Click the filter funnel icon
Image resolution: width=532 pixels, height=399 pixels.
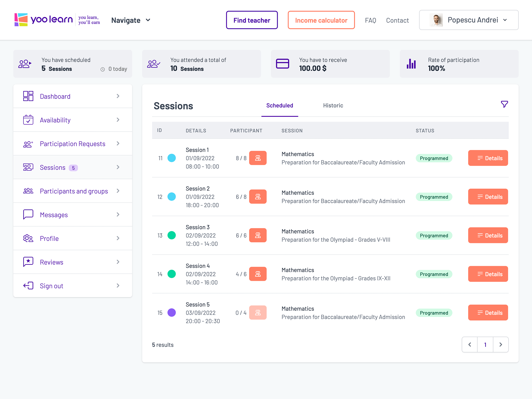coord(504,104)
